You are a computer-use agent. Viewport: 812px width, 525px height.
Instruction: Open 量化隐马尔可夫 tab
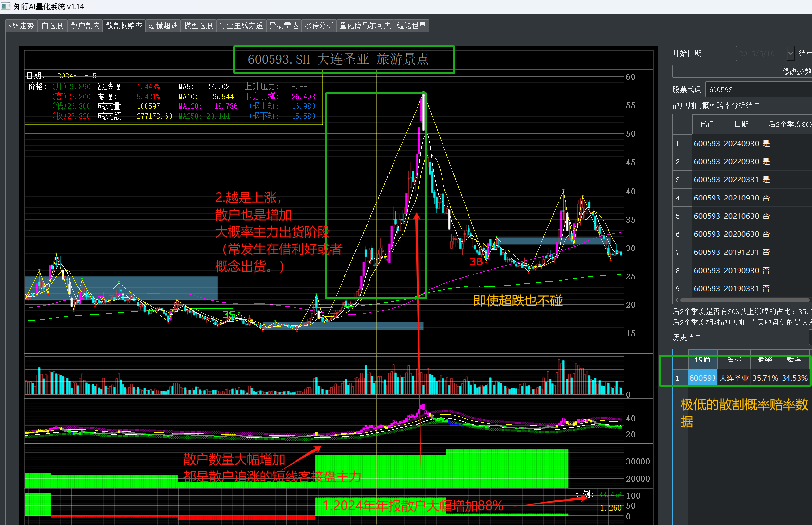pos(366,25)
